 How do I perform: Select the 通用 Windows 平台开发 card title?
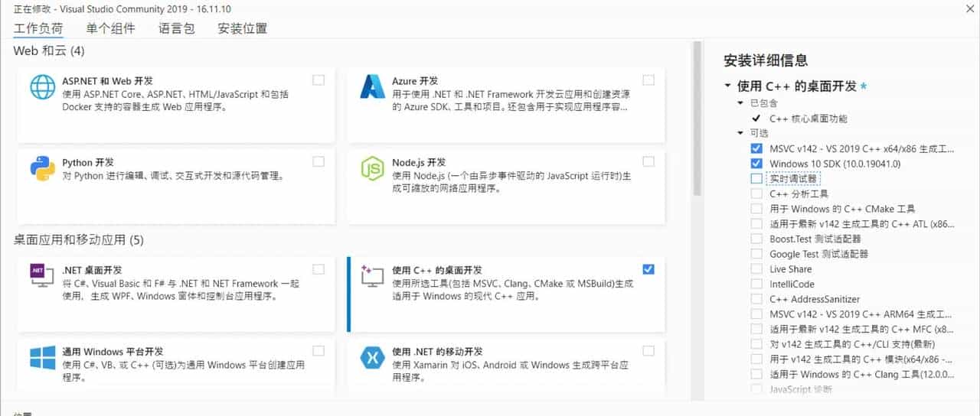pos(113,352)
